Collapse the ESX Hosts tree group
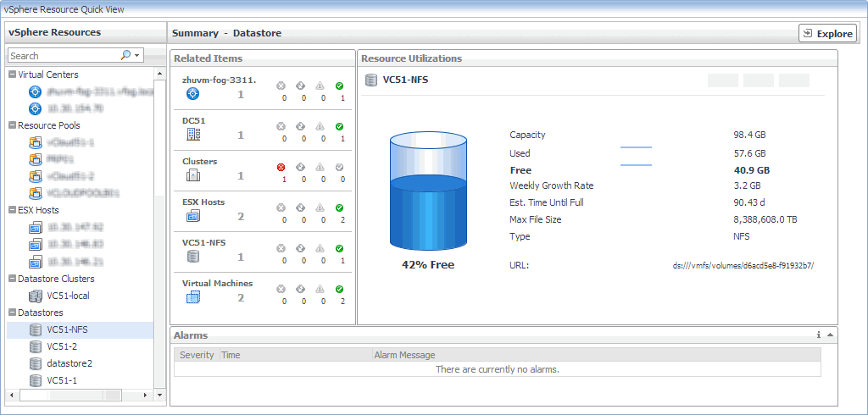The image size is (868, 415). 12,210
